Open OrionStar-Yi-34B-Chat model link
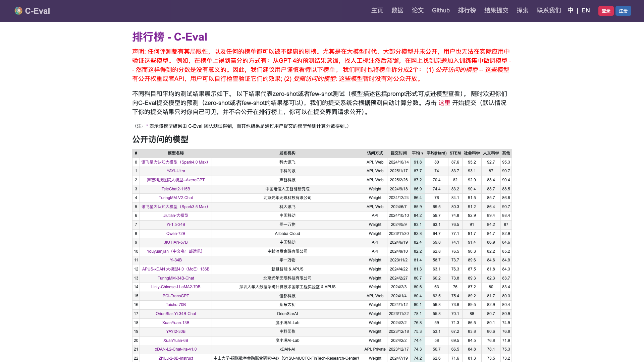Image resolution: width=644 pixels, height=362 pixels. (x=176, y=314)
